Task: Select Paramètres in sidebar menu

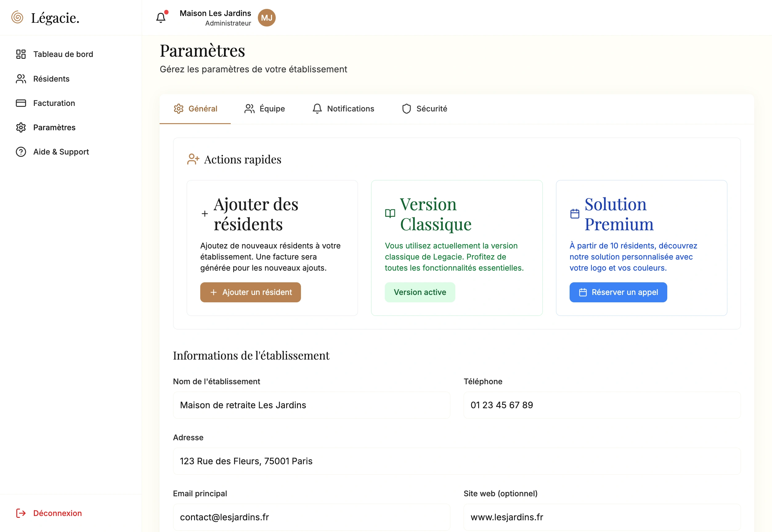Action: [54, 127]
